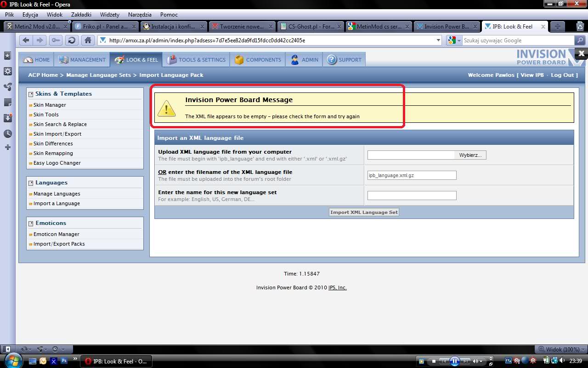This screenshot has height=368, width=588.
Task: Open the Plik menu
Action: [10, 14]
